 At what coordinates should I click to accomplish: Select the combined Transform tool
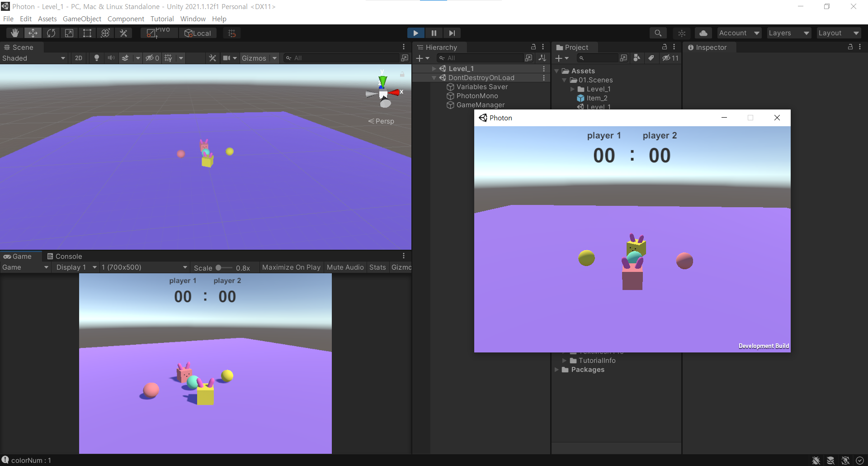pos(105,33)
